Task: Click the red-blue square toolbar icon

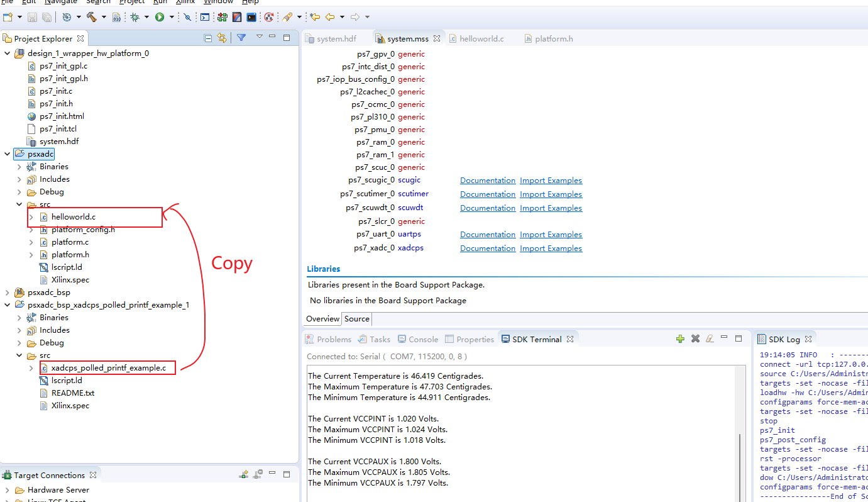Action: pos(237,17)
